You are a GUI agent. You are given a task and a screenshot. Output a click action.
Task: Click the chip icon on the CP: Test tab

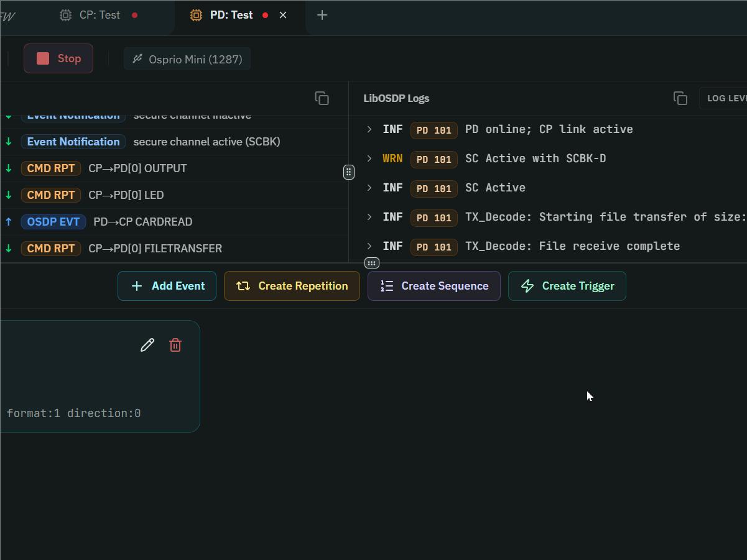pyautogui.click(x=65, y=15)
